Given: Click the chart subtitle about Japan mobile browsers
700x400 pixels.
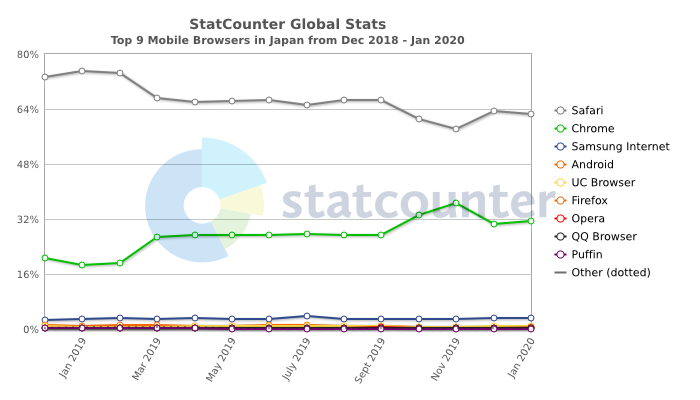Looking at the screenshot, I should pos(287,40).
